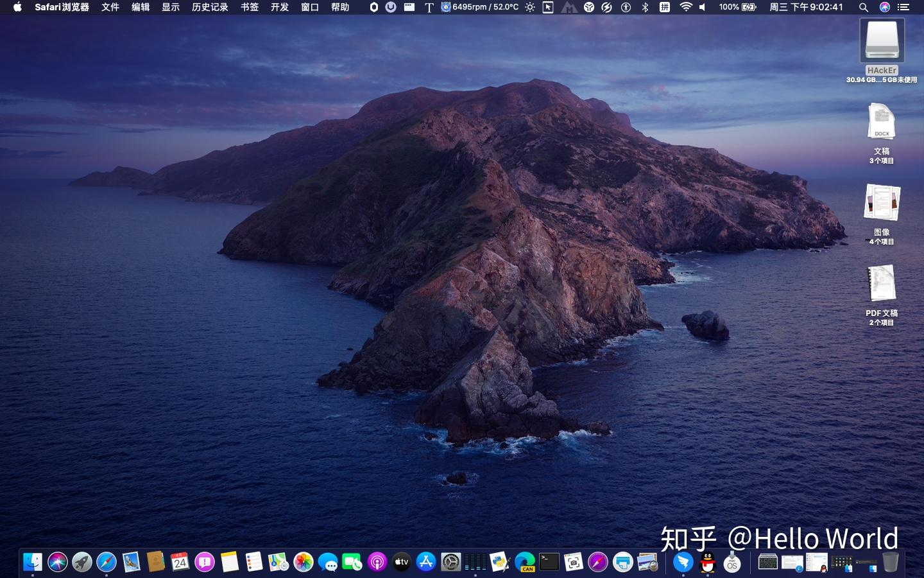Expand the 文稿 desktop stack
The height and width of the screenshot is (578, 924).
click(882, 122)
